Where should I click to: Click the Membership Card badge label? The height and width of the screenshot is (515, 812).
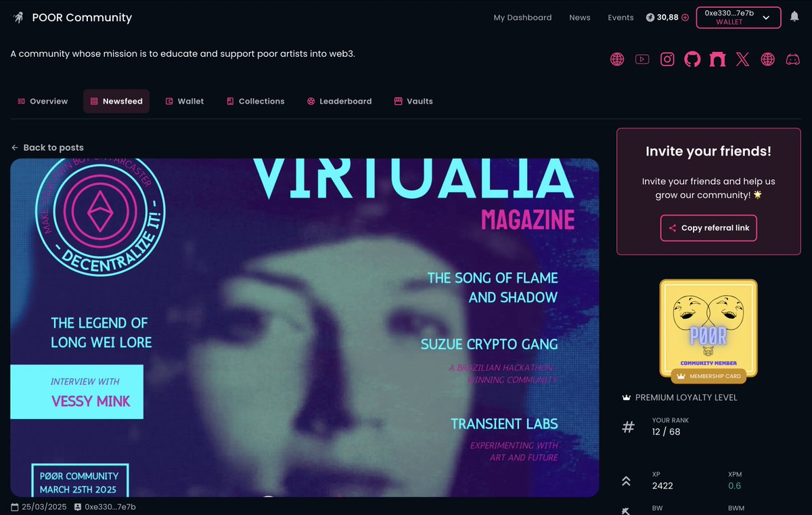tap(708, 376)
